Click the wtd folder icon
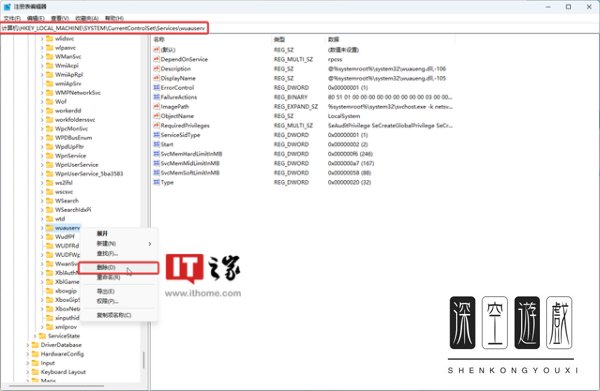Viewport: 600px width, 391px height. [49, 219]
